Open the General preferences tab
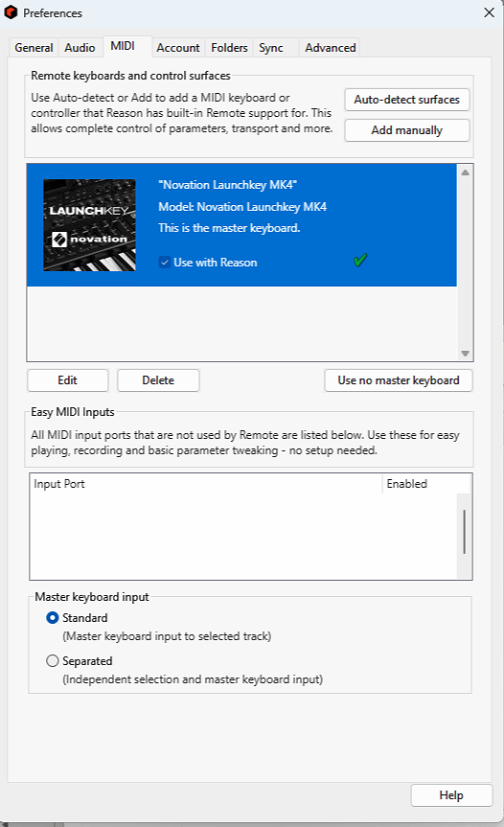Screen dimensions: 504x827 coord(34,48)
